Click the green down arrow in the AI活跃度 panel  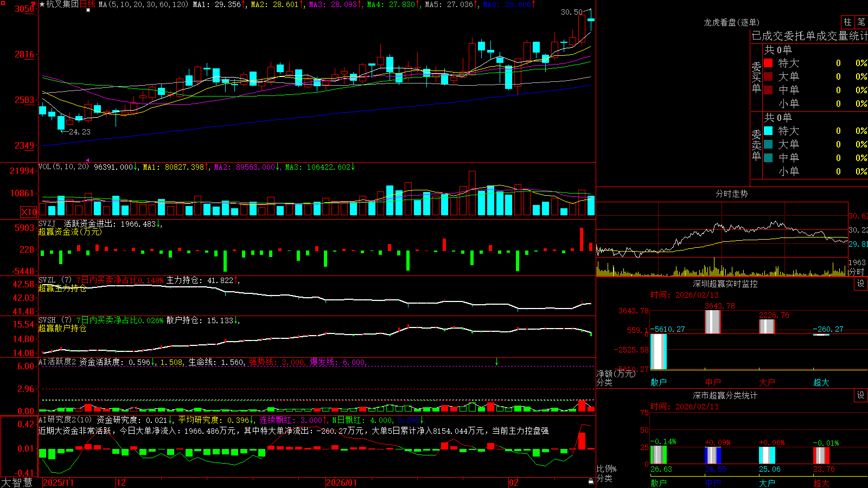496,362
